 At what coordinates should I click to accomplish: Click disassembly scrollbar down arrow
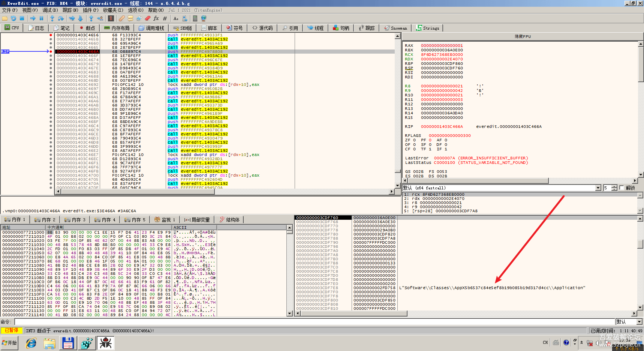pos(398,186)
